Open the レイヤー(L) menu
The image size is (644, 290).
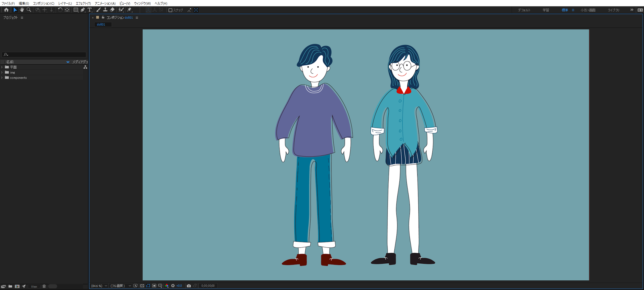[x=65, y=3]
